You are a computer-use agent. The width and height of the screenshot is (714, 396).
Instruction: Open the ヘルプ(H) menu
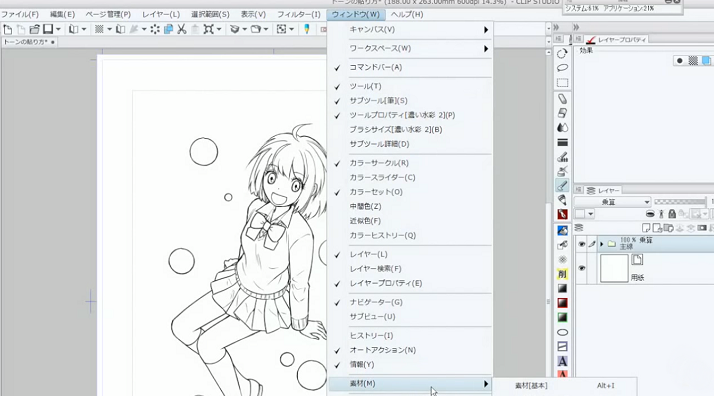click(x=407, y=15)
